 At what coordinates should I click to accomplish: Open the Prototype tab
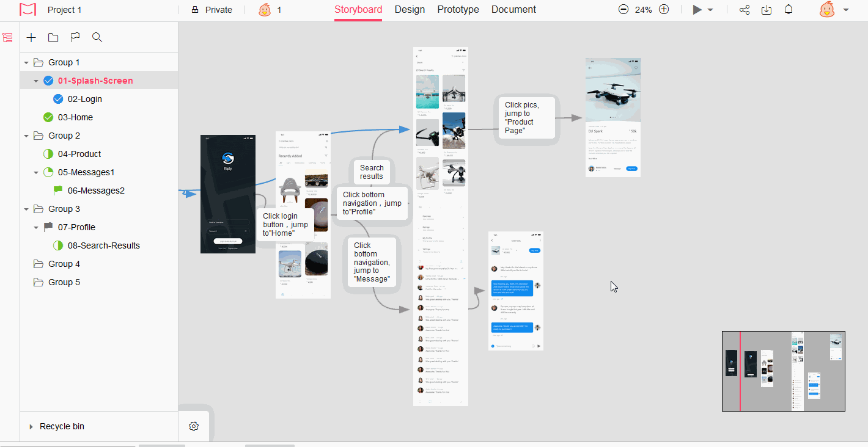(458, 10)
